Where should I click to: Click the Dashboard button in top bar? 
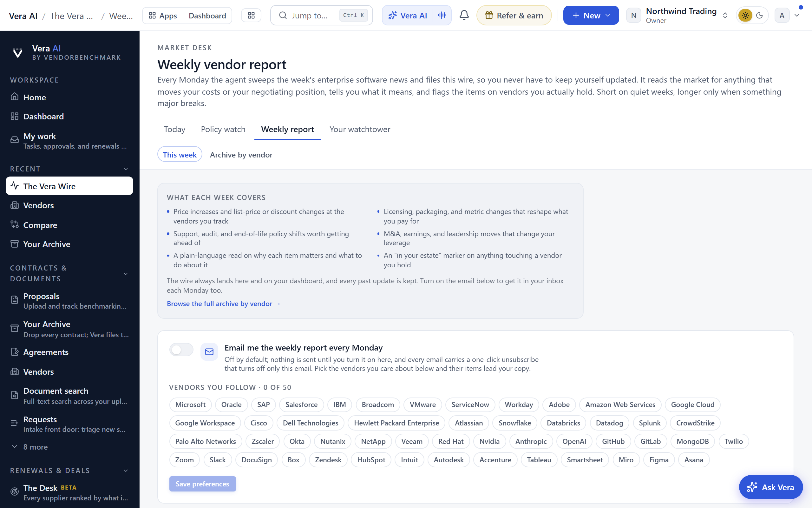207,16
